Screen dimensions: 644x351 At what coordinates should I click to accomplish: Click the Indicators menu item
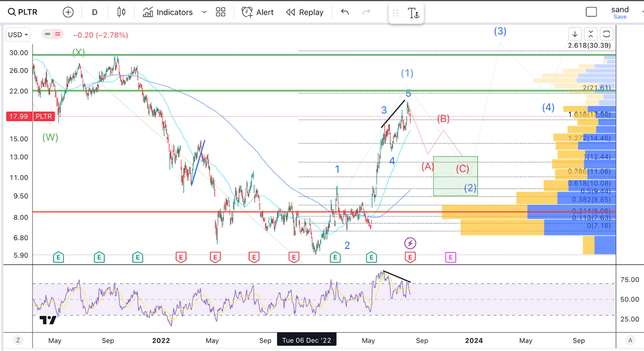(x=174, y=12)
